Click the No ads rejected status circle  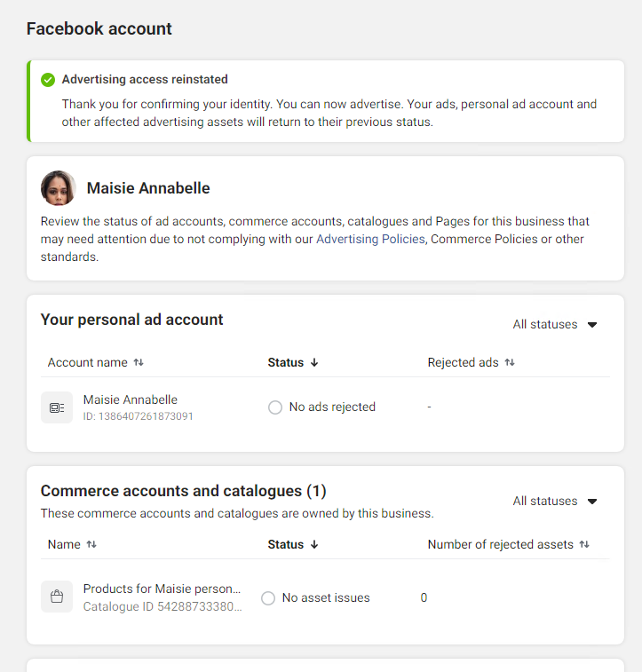275,407
